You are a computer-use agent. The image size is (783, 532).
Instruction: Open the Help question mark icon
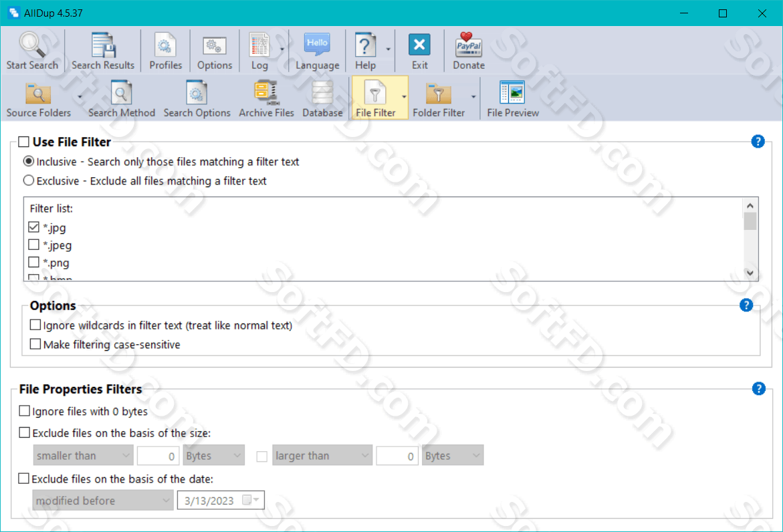coord(365,45)
